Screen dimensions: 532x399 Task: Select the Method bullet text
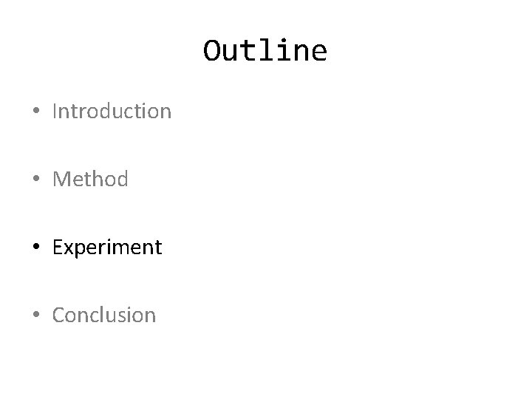[x=90, y=179]
